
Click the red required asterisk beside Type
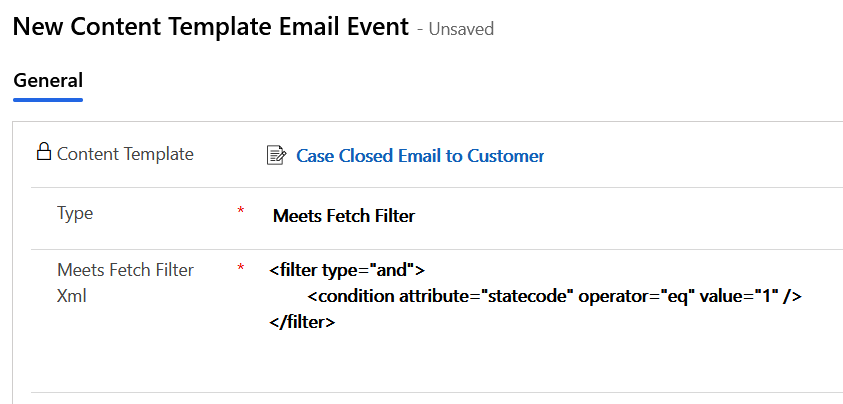[x=240, y=212]
